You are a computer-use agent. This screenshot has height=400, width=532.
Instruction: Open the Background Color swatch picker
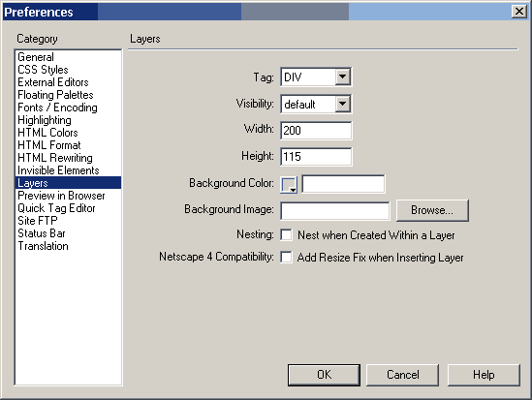coord(289,185)
